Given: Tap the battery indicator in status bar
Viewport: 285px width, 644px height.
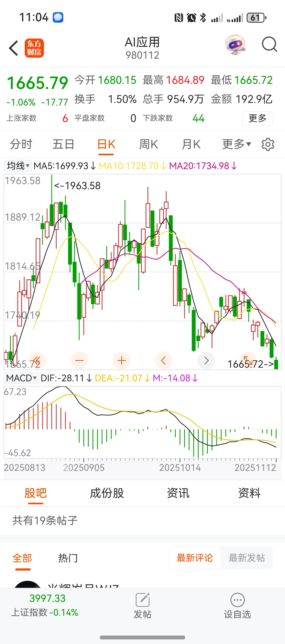Looking at the screenshot, I should pyautogui.click(x=256, y=18).
